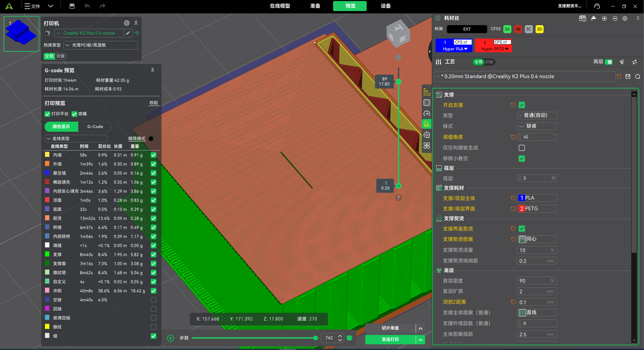Click the undo arrow in the title bar
This screenshot has width=644, height=350.
click(x=87, y=6)
